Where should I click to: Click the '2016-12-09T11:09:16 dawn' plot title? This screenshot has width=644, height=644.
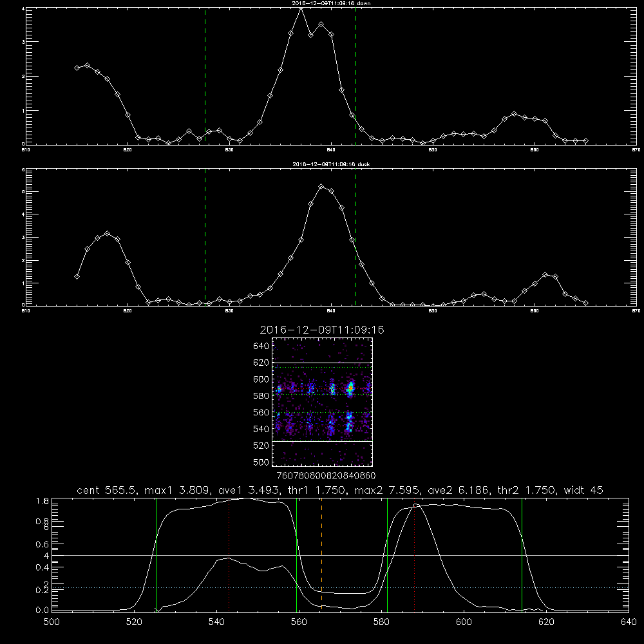[x=331, y=3]
